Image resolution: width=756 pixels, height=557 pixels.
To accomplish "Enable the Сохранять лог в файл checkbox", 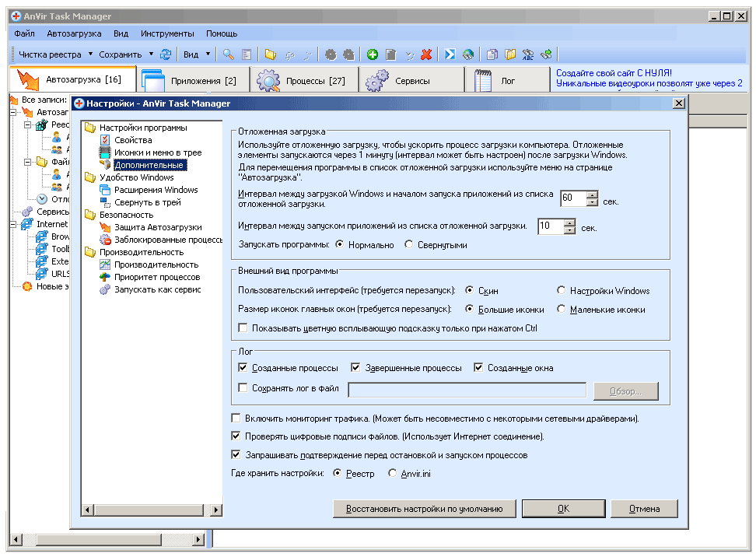I will (243, 388).
